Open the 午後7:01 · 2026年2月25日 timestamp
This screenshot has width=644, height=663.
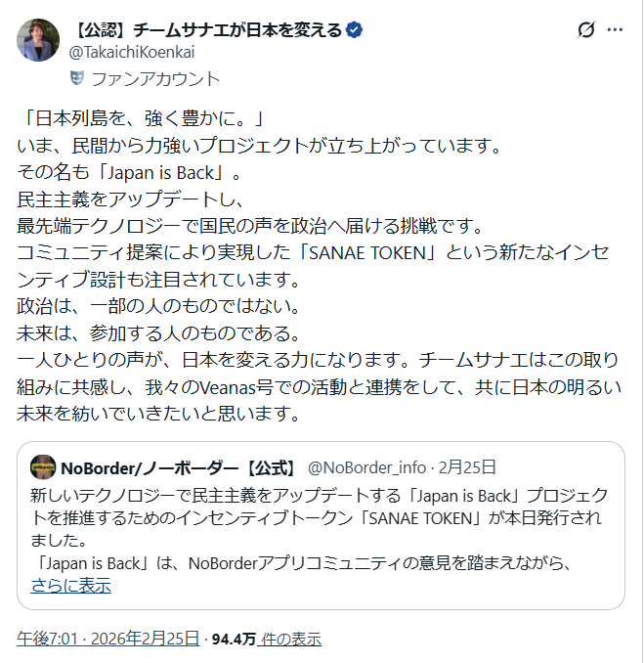[x=107, y=640]
